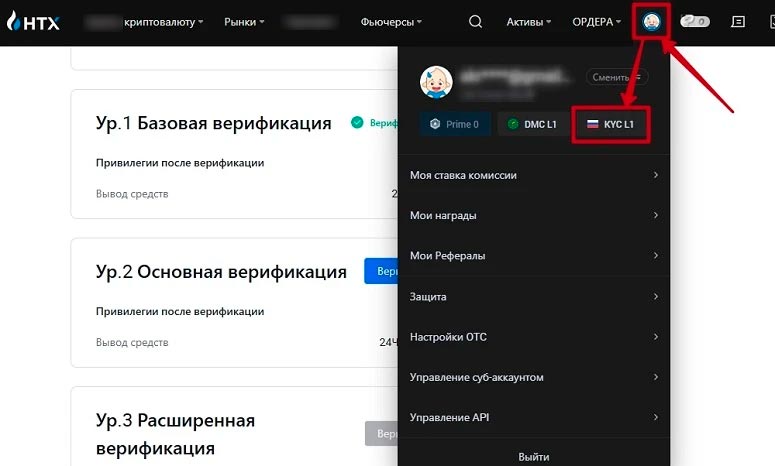Open the user avatar profile menu

(651, 21)
